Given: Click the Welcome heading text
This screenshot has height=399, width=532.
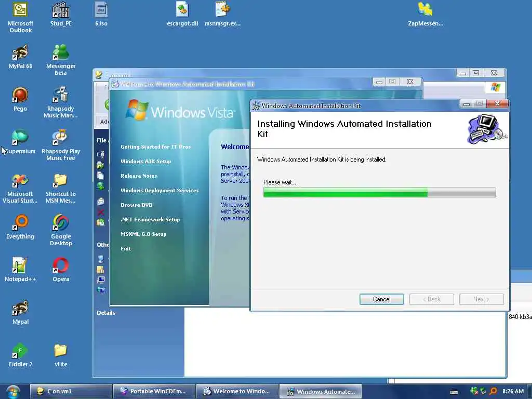Looking at the screenshot, I should [x=235, y=147].
